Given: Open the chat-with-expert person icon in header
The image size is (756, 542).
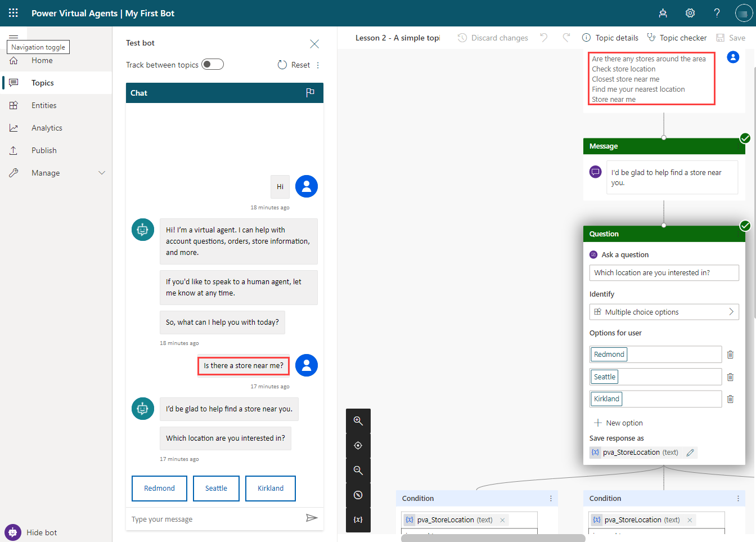Looking at the screenshot, I should (x=663, y=13).
